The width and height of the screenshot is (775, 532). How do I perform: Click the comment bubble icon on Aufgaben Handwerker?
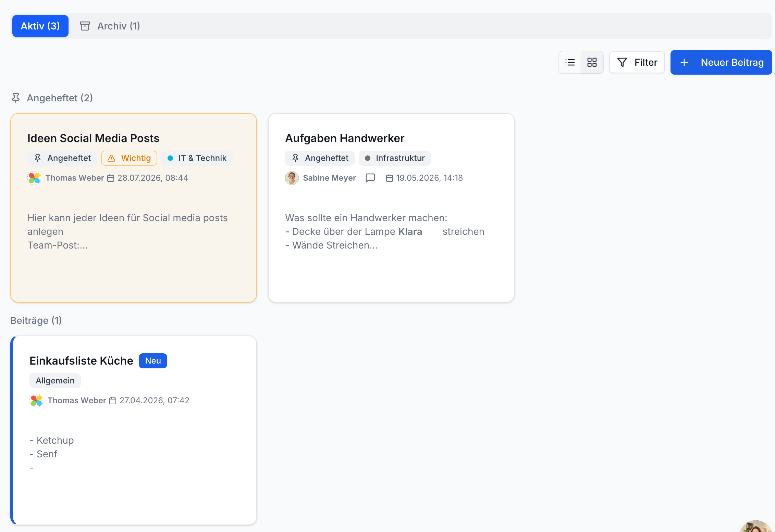click(370, 178)
